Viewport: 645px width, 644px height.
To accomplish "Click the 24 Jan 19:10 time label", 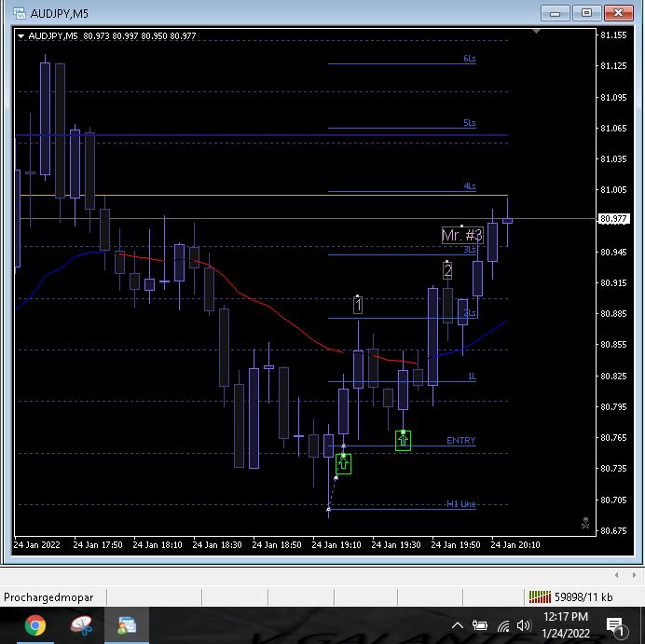I will pos(336,545).
